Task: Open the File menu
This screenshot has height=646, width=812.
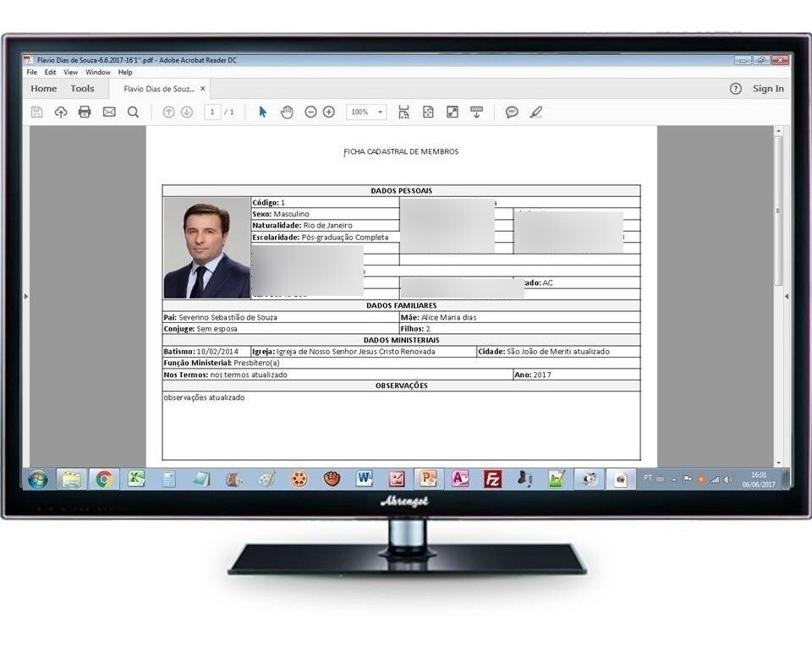Action: coord(31,73)
